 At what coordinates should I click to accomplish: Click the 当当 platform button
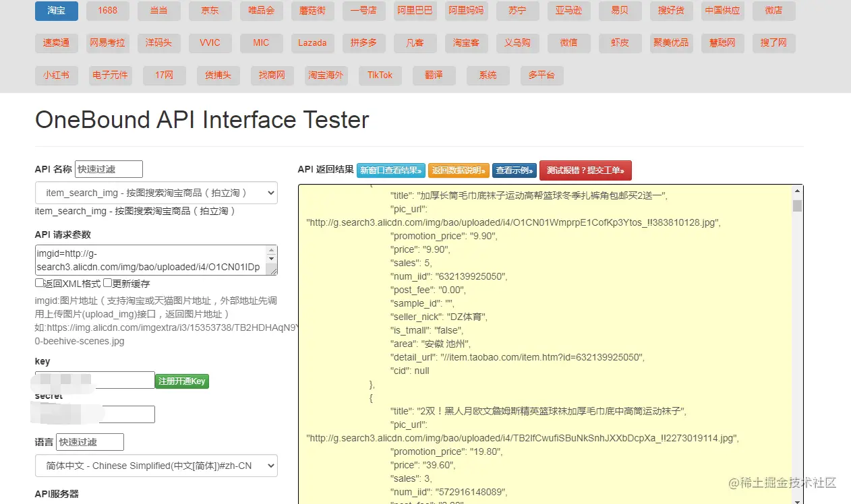(159, 11)
